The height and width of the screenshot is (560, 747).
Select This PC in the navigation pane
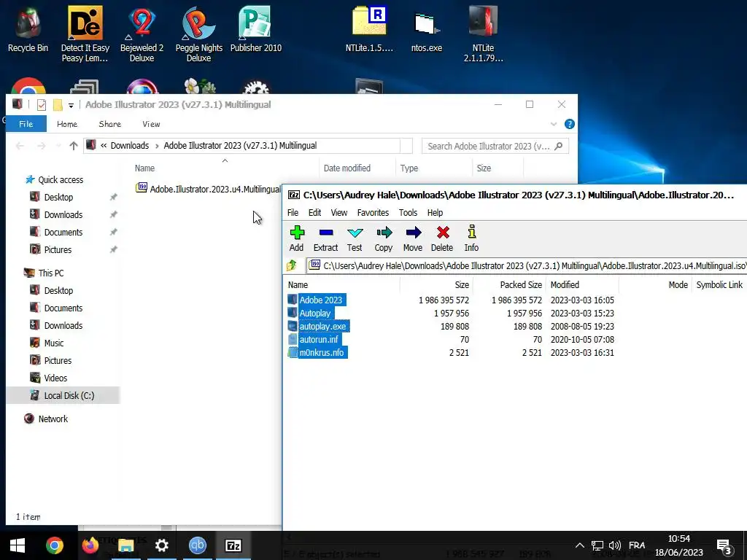(51, 273)
